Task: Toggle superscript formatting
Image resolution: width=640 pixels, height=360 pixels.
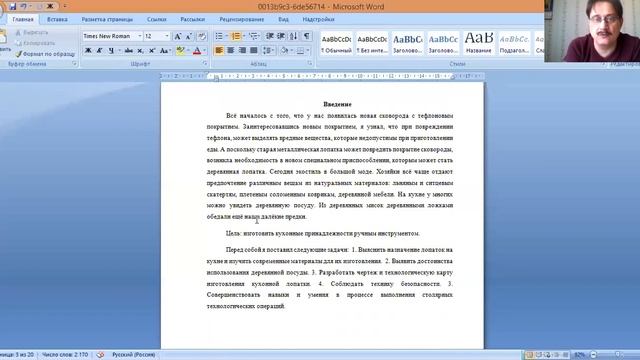Action: point(152,51)
